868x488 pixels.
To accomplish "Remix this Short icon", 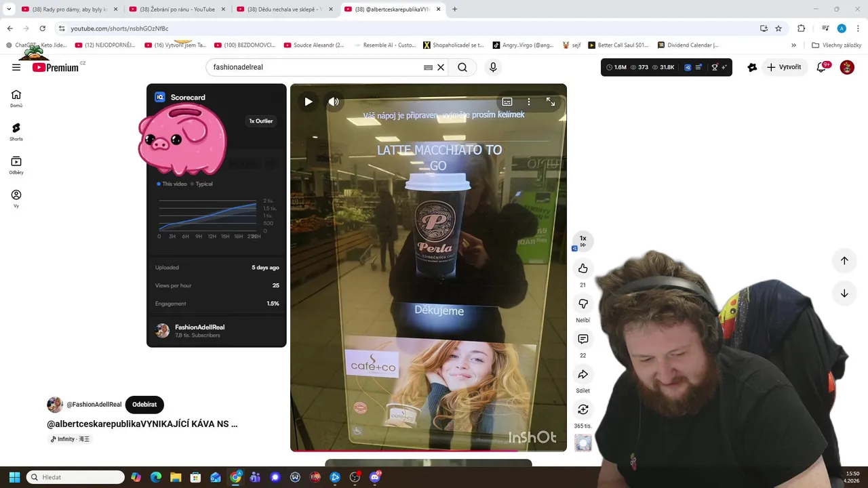I will (583, 409).
